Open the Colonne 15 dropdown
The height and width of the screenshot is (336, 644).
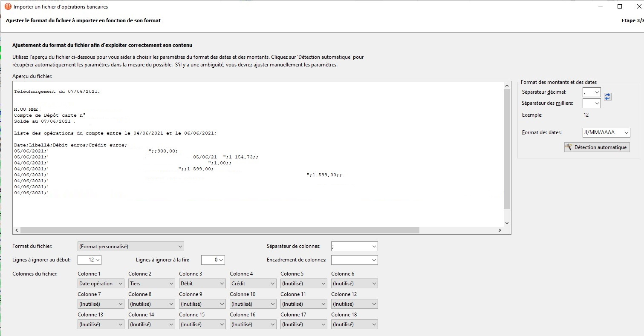pyautogui.click(x=202, y=325)
